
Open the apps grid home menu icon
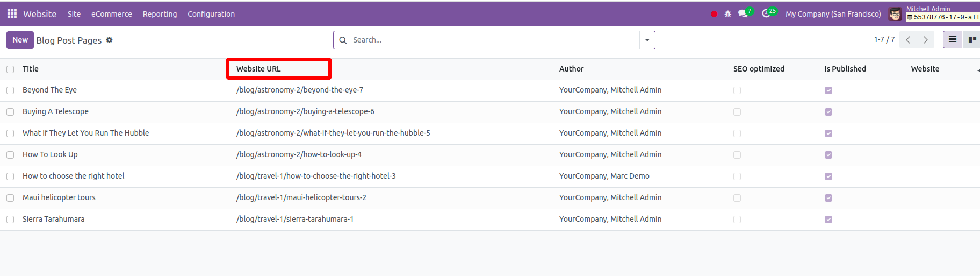coord(12,13)
